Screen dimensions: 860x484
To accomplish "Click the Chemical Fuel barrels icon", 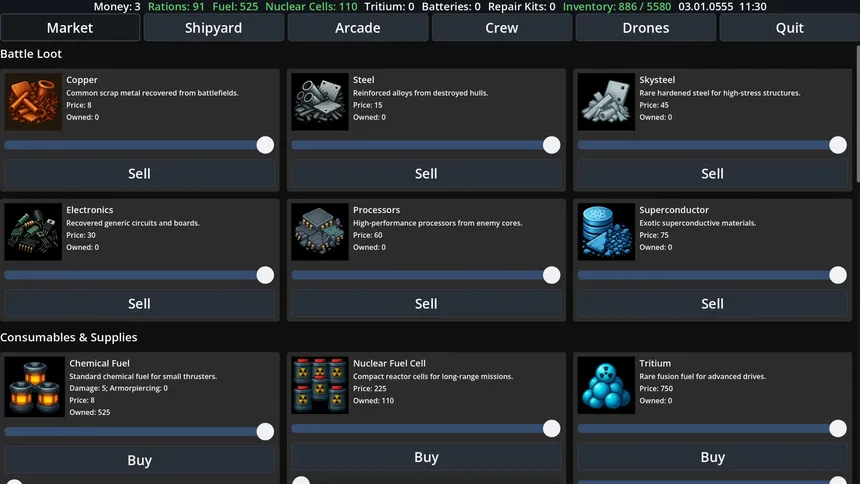I will 35,387.
